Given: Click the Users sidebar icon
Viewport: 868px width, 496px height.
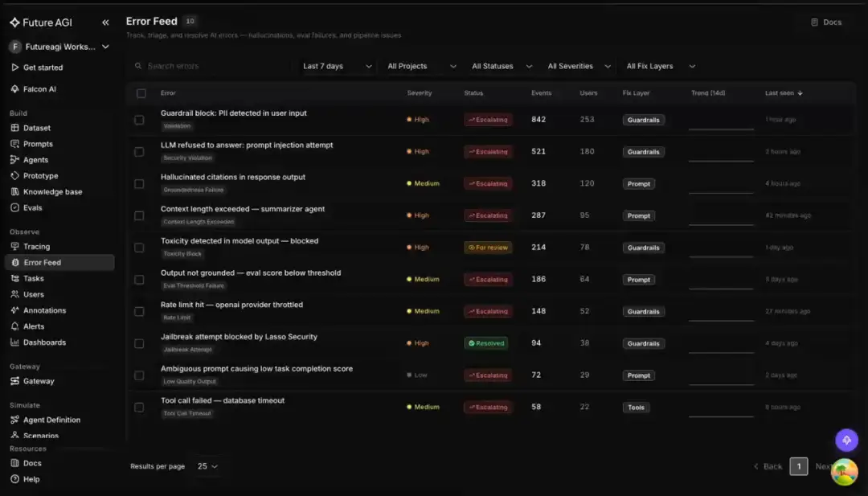Looking at the screenshot, I should (15, 295).
